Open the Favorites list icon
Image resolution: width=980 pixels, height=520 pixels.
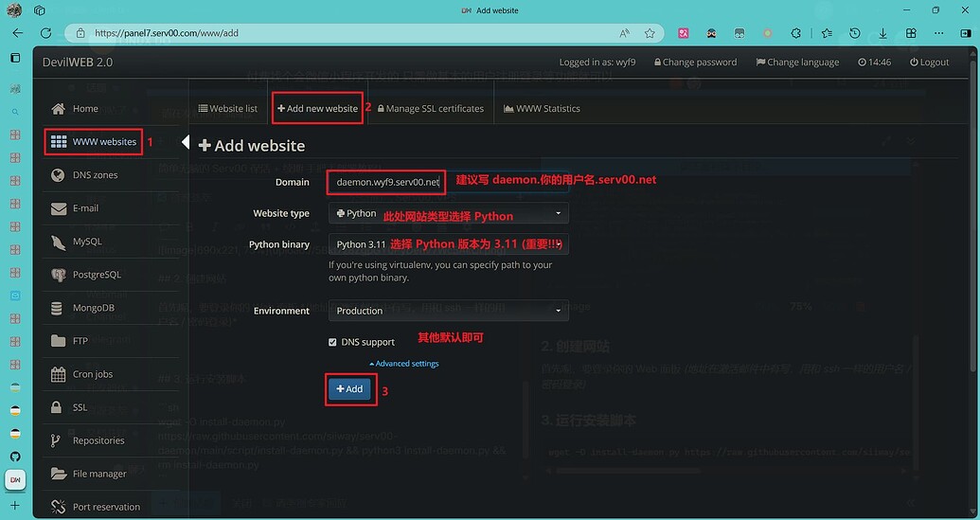[827, 34]
